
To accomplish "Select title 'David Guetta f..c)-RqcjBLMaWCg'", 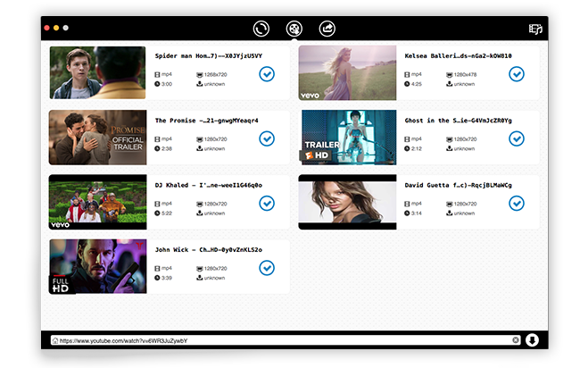I will coord(458,185).
